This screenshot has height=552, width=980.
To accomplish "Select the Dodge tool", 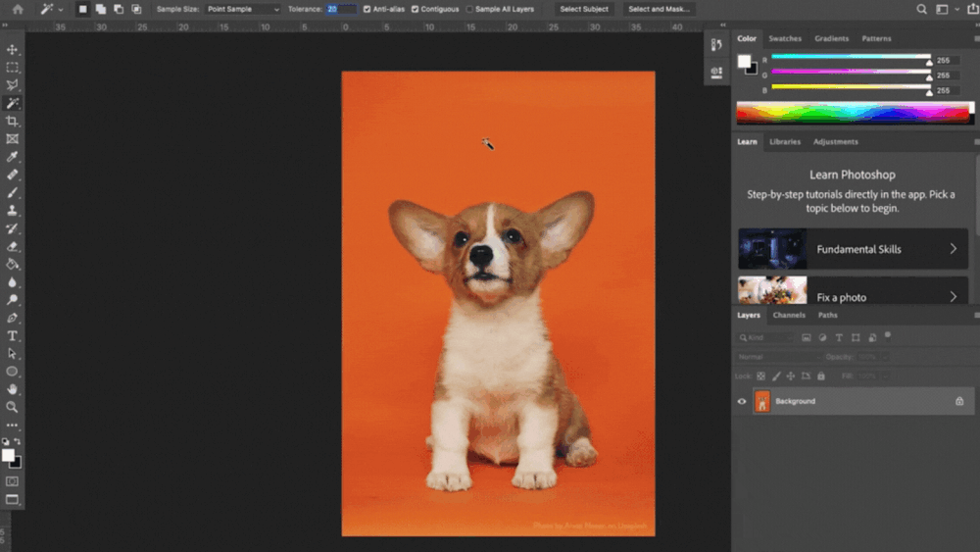I will tap(12, 300).
